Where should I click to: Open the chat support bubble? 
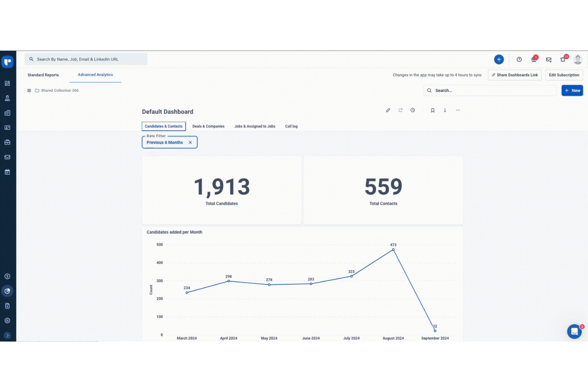pyautogui.click(x=574, y=331)
